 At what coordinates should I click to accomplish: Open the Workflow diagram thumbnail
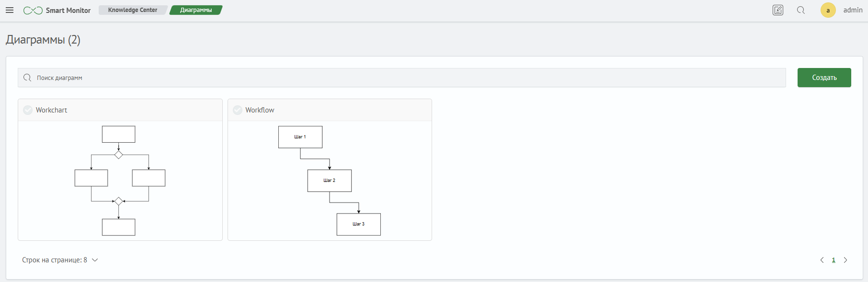(x=329, y=180)
